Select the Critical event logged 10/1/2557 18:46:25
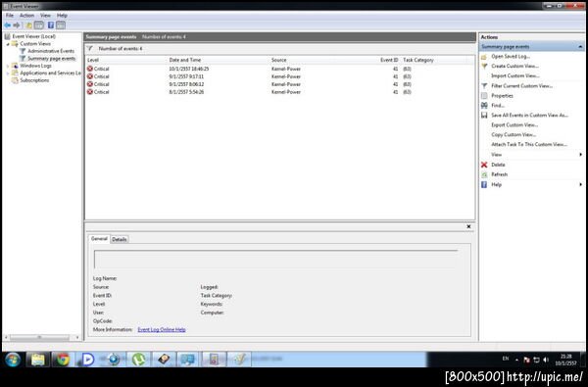588x387 pixels. [x=279, y=69]
